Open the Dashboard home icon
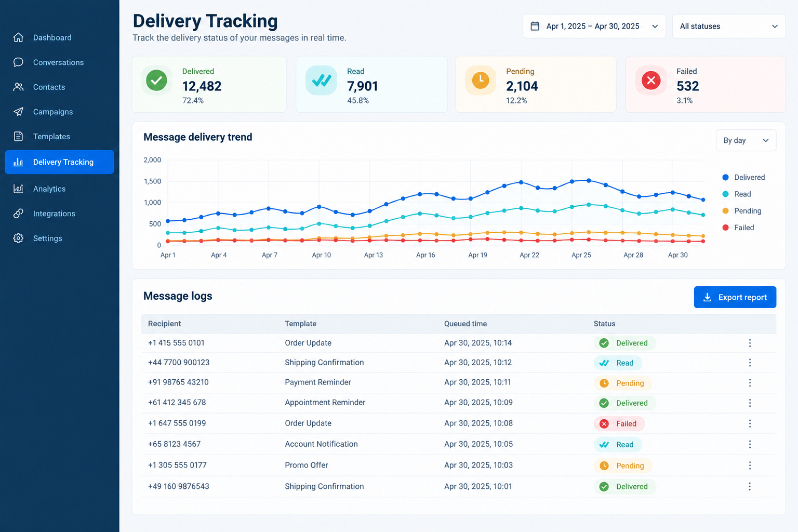 pyautogui.click(x=18, y=37)
